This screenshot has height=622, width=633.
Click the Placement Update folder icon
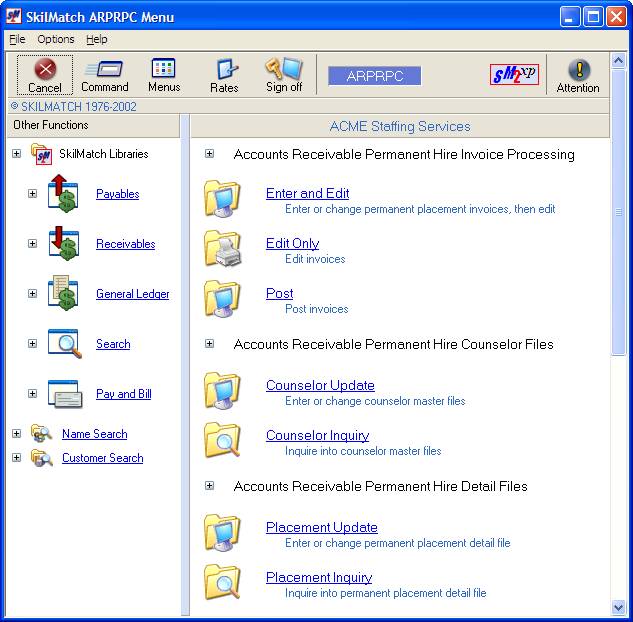[x=222, y=533]
